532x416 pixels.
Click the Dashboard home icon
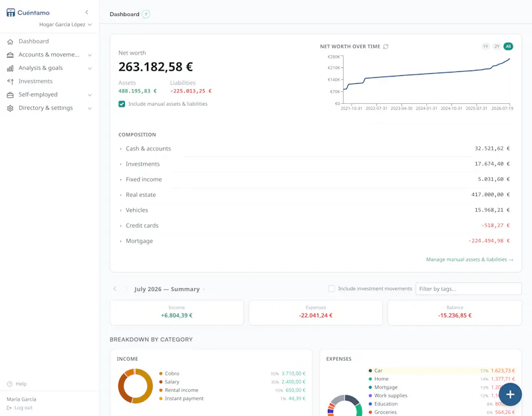pos(10,41)
